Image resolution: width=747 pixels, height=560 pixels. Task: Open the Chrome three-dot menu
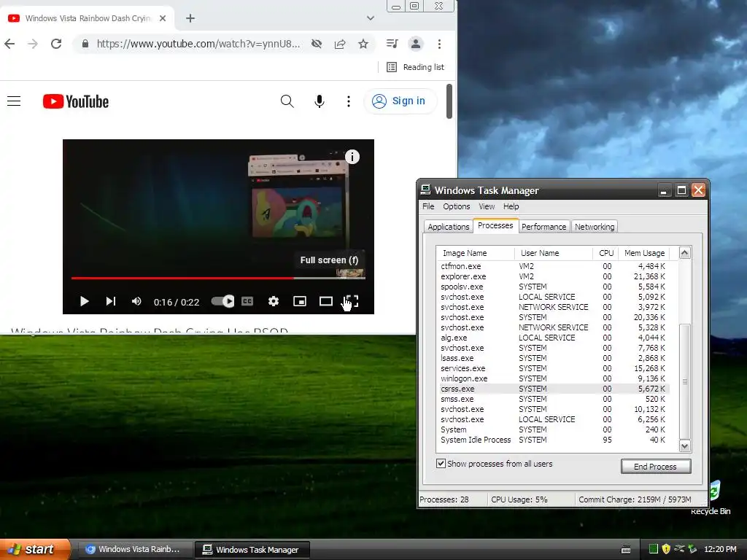pyautogui.click(x=439, y=44)
